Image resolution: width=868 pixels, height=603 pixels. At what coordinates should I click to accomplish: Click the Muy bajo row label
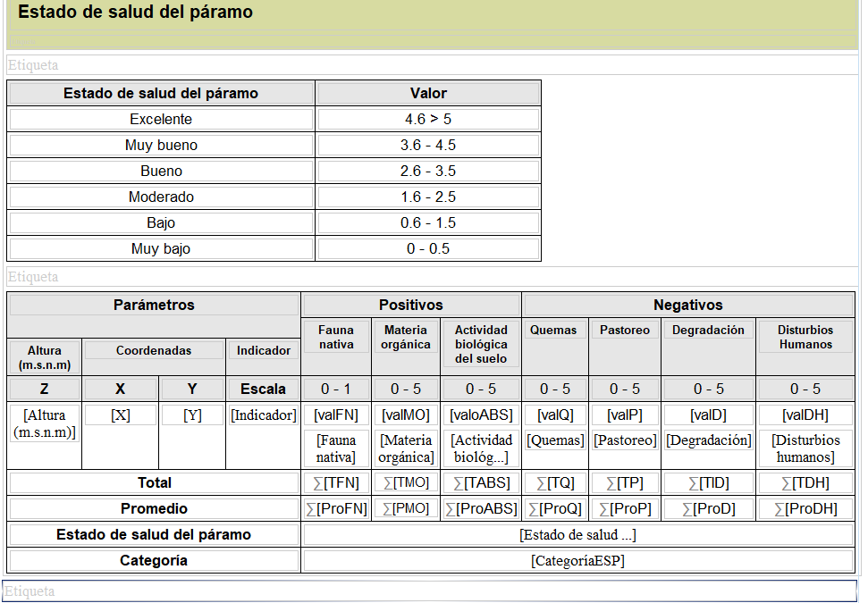pyautogui.click(x=161, y=249)
